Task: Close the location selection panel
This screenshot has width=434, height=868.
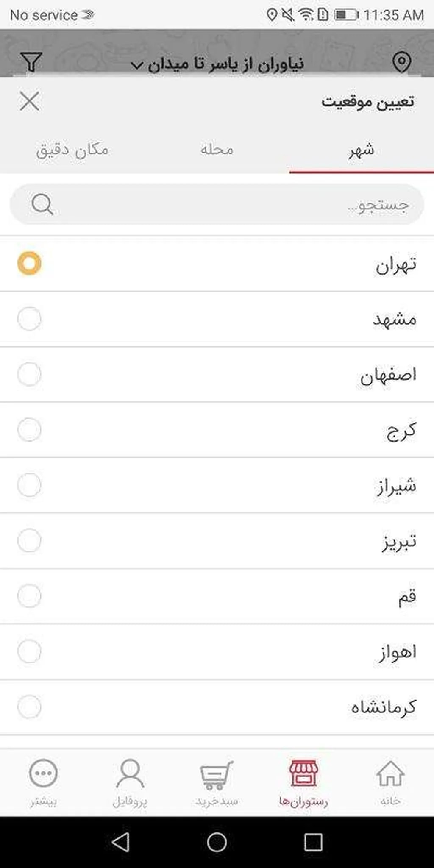Action: pos(30,101)
